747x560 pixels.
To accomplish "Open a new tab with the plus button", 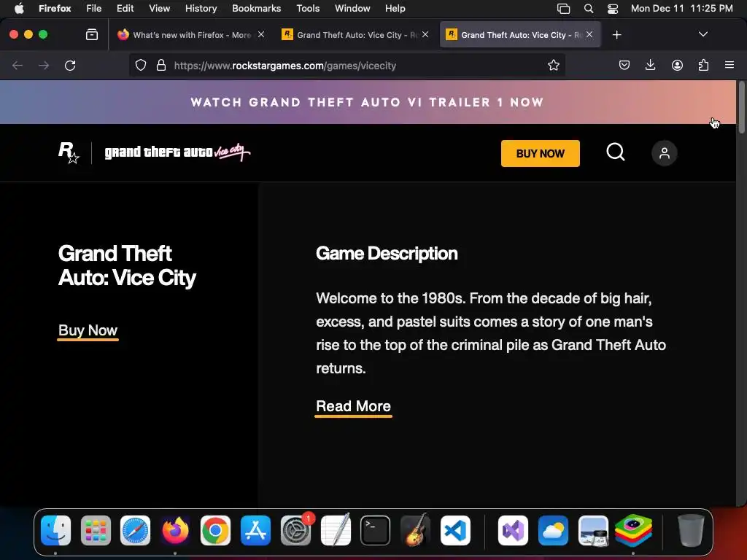I will 616,35.
